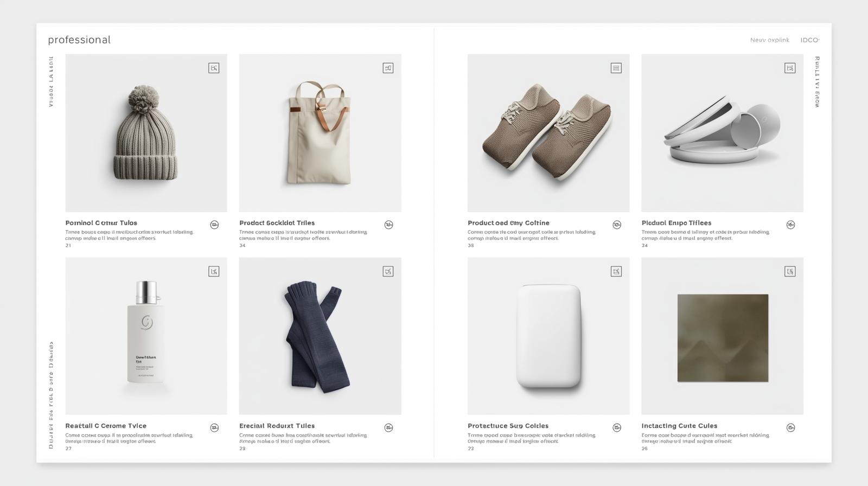Click the professional logo text
Image resolution: width=868 pixels, height=486 pixels.
click(79, 40)
